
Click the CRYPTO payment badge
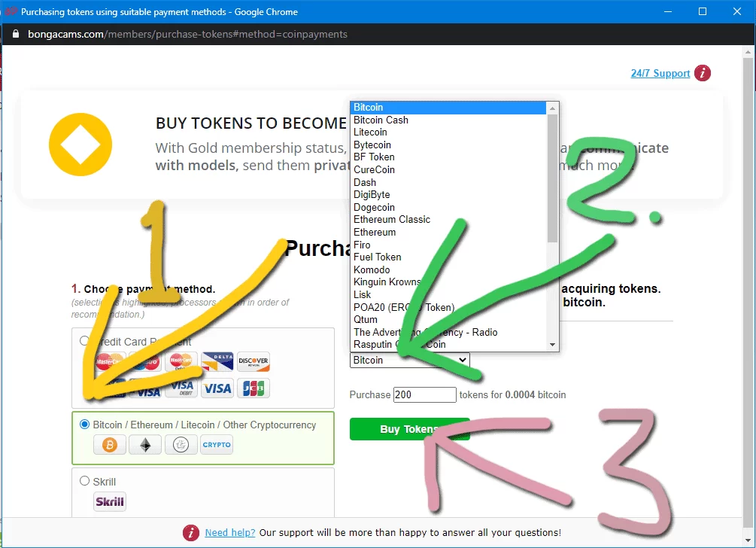(x=217, y=445)
